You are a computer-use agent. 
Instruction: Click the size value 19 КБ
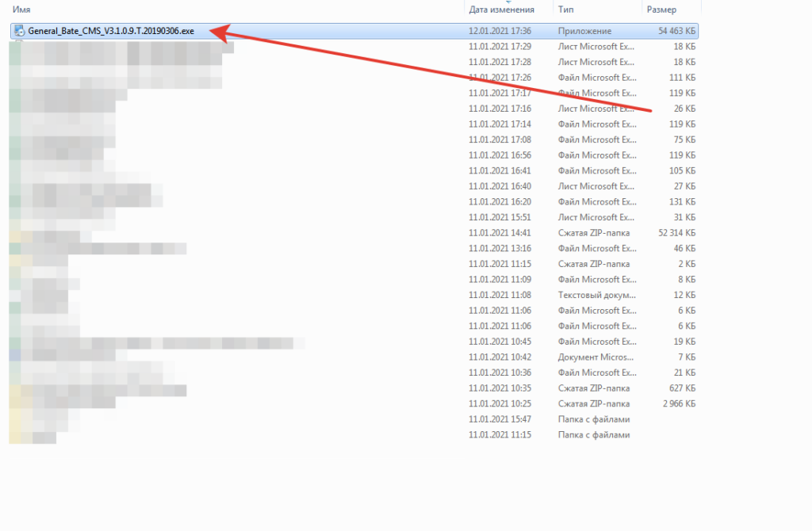pos(684,342)
